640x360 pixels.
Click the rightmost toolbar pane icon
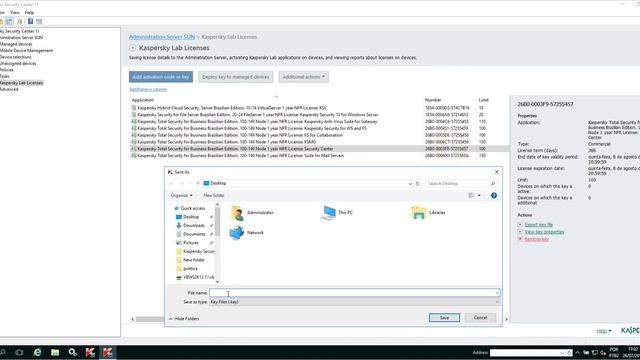click(39, 21)
